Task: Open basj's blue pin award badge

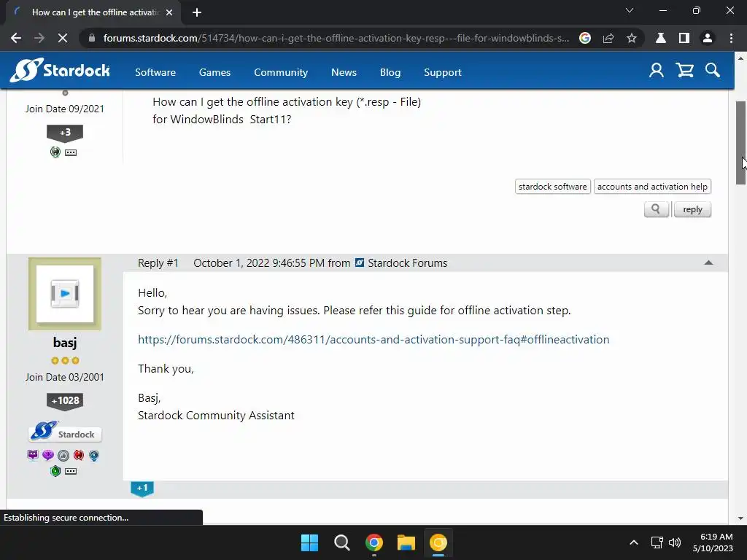Action: tap(94, 455)
